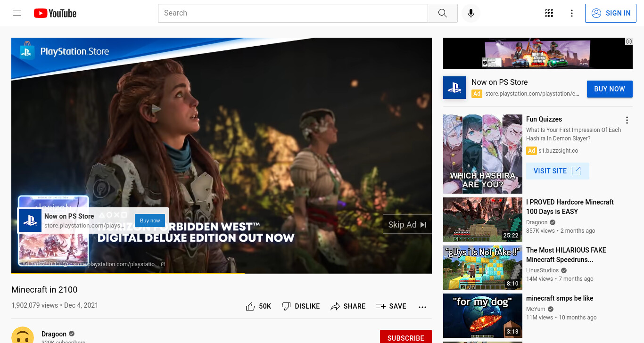644x343 pixels.
Task: Click the 'Minecraft in 2100' video title
Action: pos(44,290)
